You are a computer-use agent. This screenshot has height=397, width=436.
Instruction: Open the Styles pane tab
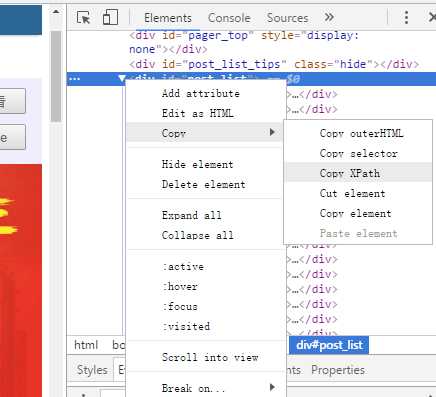tap(92, 370)
